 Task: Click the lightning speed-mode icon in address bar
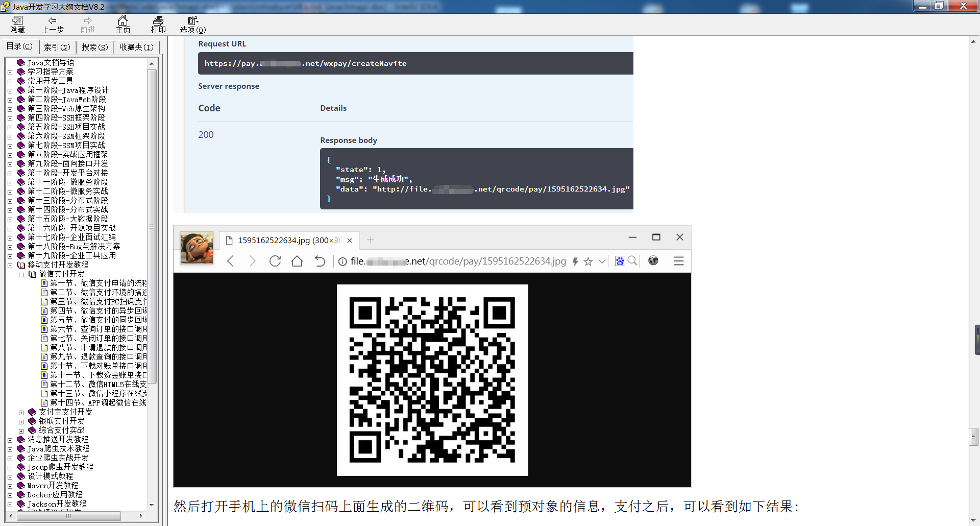(x=575, y=261)
